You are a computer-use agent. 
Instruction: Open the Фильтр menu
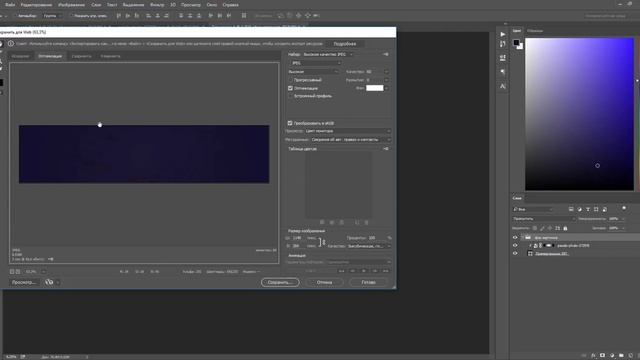157,5
